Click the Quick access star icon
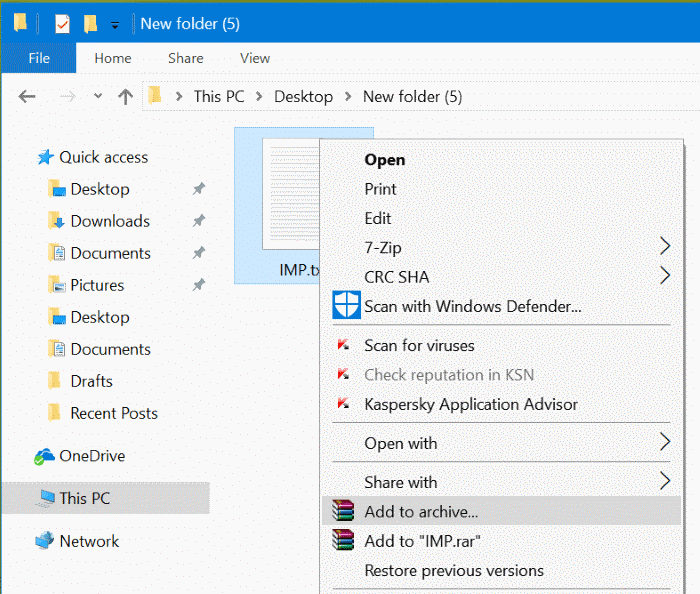 click(46, 157)
